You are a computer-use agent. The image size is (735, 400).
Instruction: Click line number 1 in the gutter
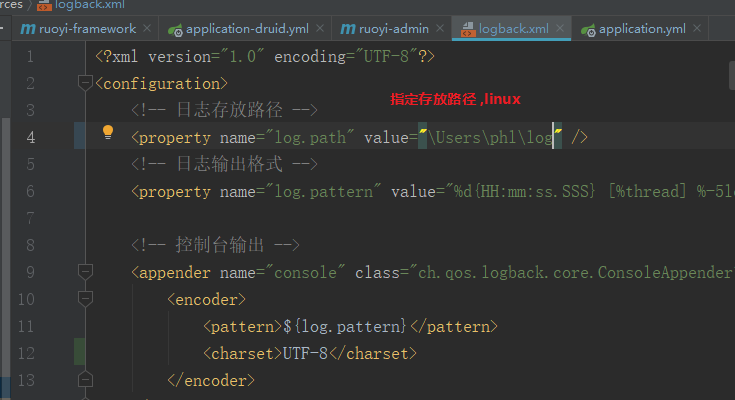[x=30, y=57]
